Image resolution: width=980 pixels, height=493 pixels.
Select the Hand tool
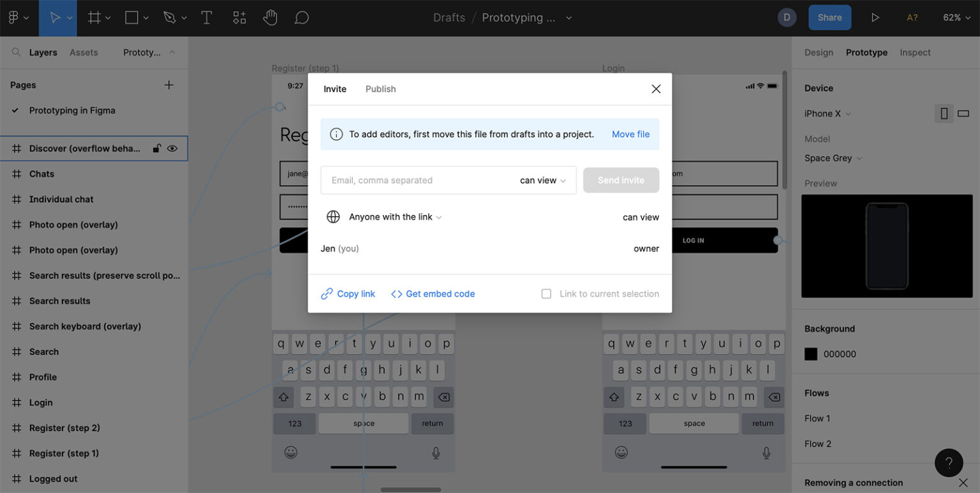tap(271, 17)
